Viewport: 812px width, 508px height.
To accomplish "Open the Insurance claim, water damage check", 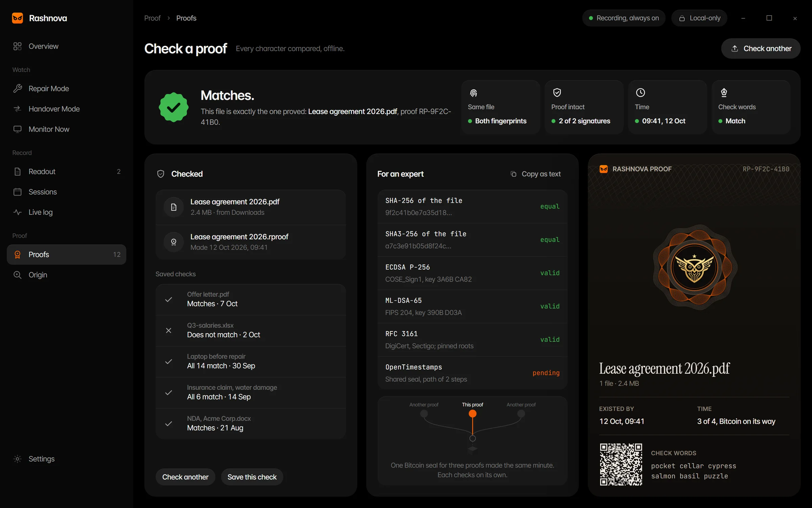I will tap(250, 393).
